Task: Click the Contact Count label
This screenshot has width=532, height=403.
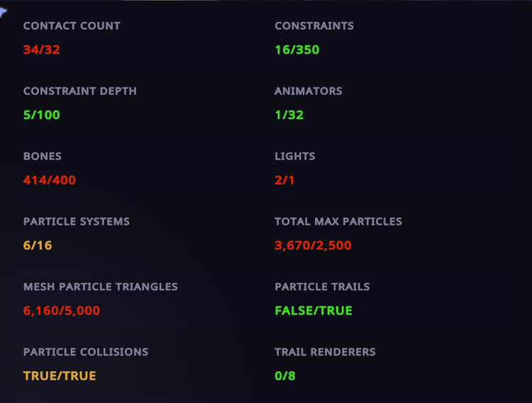Action: point(72,26)
